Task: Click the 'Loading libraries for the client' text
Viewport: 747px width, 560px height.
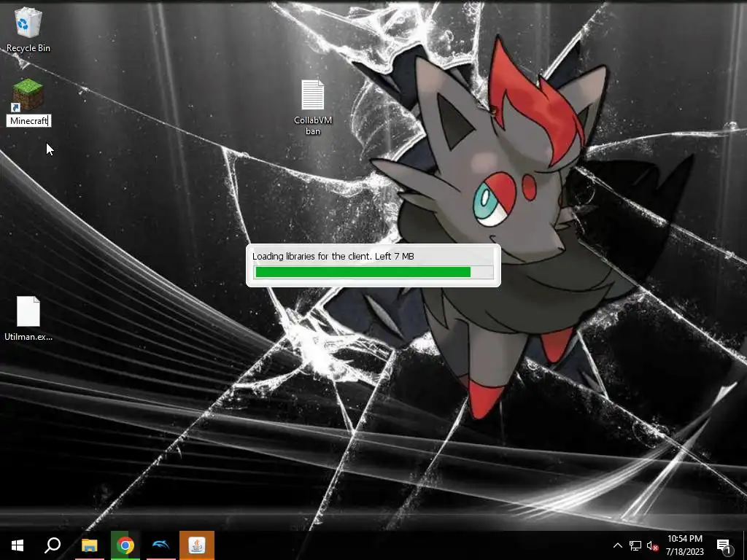Action: click(x=311, y=256)
